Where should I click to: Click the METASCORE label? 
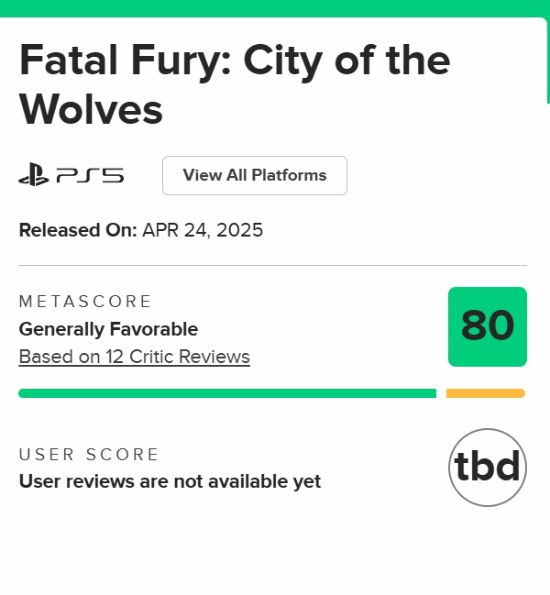point(85,302)
